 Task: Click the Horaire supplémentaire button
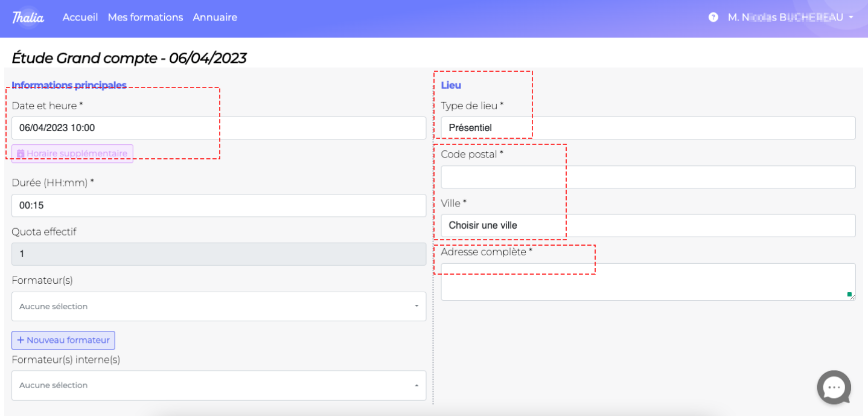click(72, 154)
